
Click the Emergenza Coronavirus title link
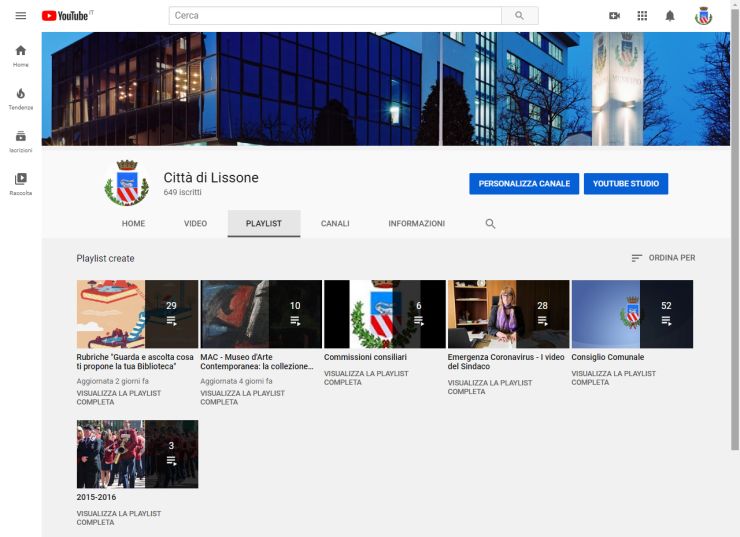coord(506,362)
